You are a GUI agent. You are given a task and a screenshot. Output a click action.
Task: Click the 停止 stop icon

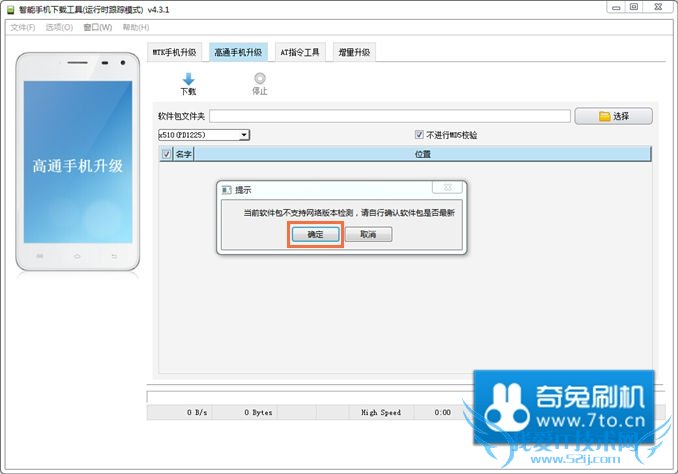(x=259, y=78)
